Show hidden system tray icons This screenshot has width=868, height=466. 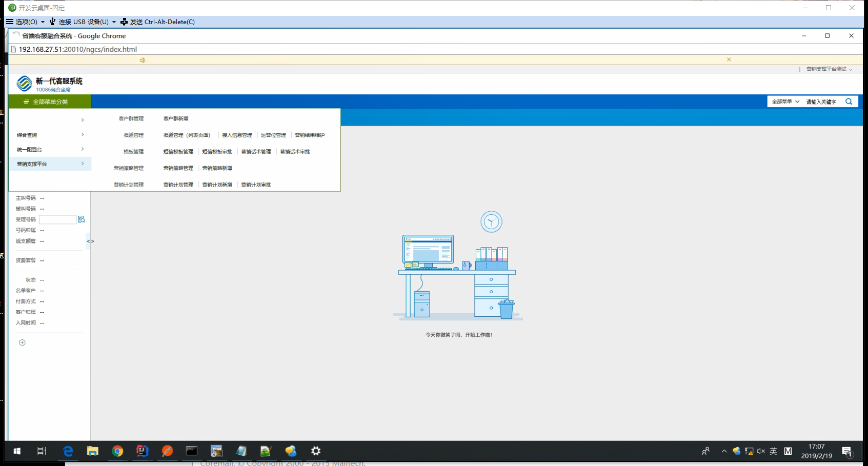point(724,451)
